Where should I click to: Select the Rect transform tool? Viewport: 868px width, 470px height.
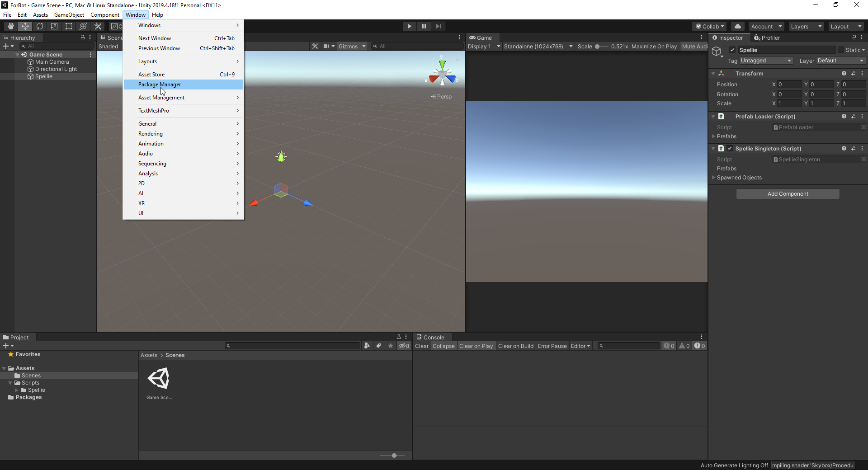point(69,26)
